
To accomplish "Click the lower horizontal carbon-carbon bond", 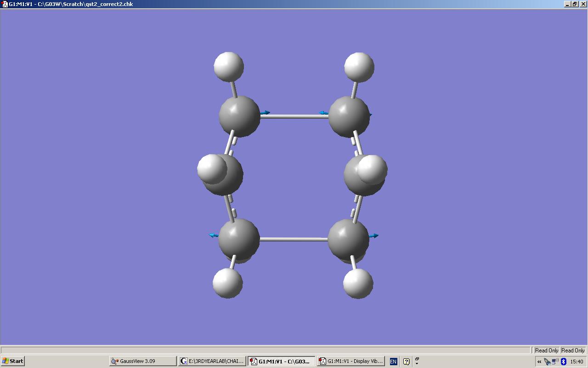I will pyautogui.click(x=294, y=239).
